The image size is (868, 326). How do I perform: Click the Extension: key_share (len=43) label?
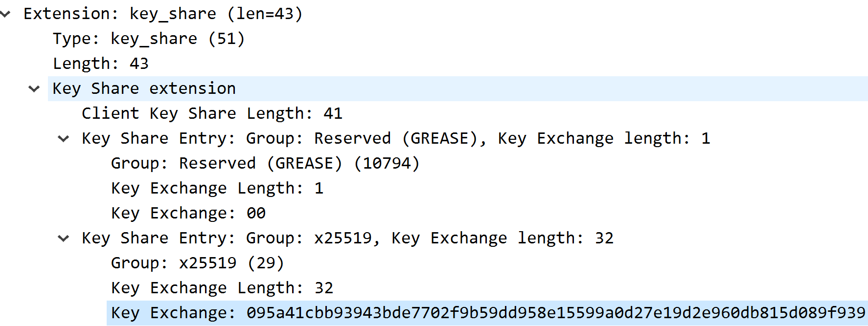coord(163,14)
